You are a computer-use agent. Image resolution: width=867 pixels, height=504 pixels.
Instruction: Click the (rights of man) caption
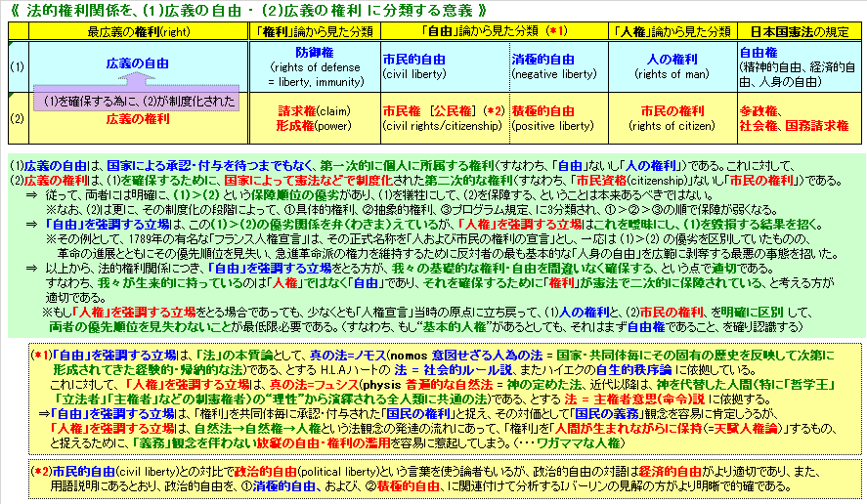pyautogui.click(x=672, y=74)
